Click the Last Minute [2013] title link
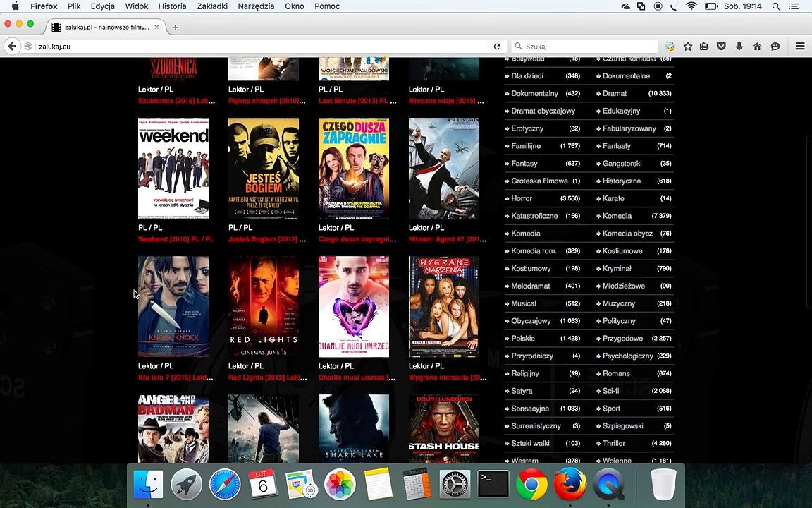Screen dimensions: 812x508 pyautogui.click(x=357, y=101)
